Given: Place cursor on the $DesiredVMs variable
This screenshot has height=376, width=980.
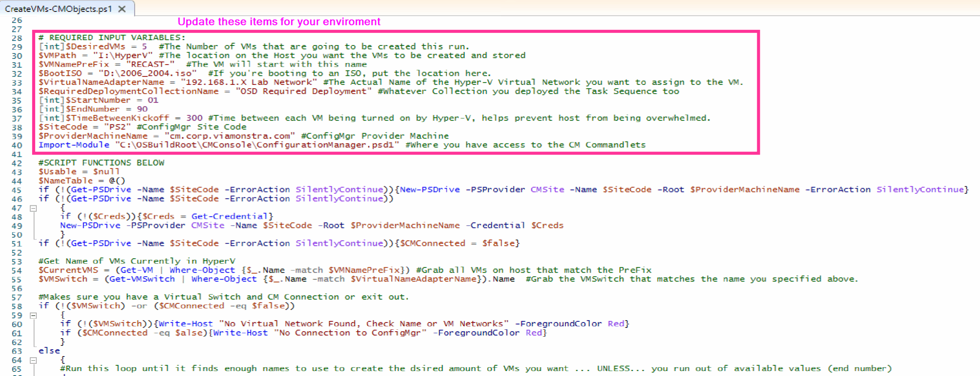Looking at the screenshot, I should [x=96, y=46].
